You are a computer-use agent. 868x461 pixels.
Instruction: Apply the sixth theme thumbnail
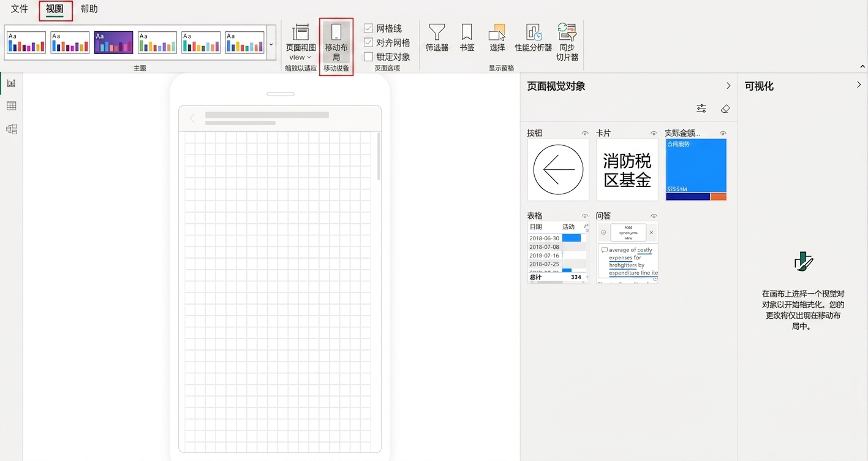tap(244, 43)
